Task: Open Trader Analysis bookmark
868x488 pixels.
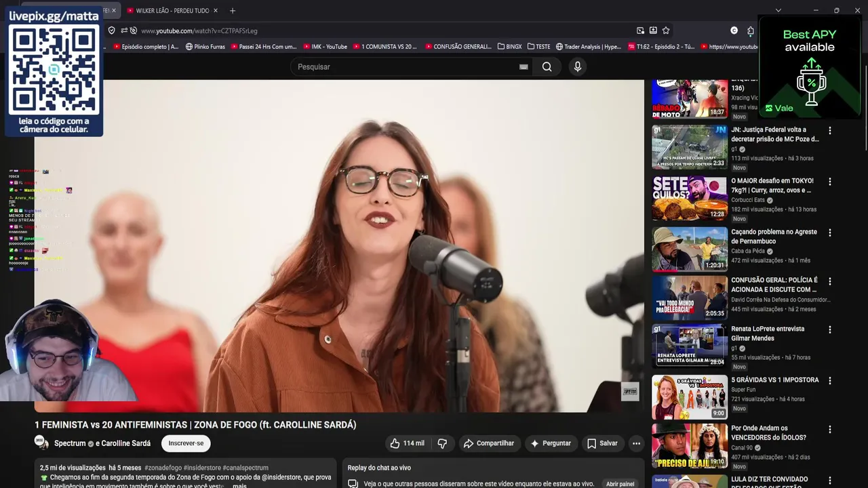Action: point(588,47)
